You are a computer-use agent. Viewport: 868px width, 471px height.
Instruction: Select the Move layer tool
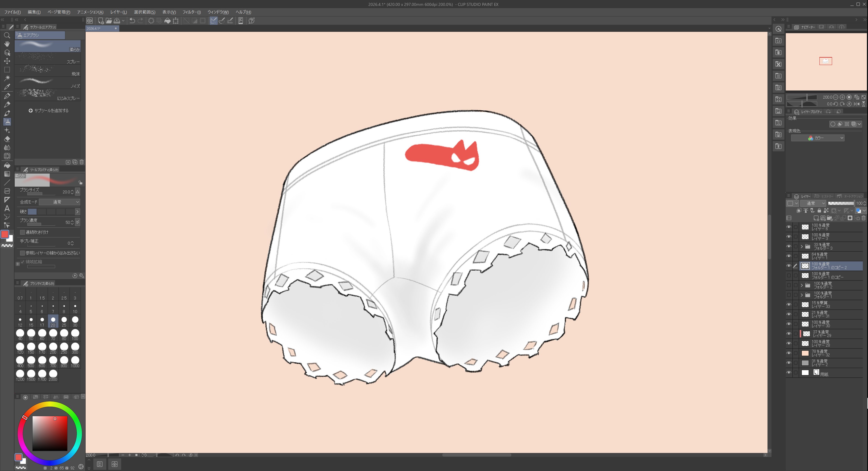click(7, 61)
